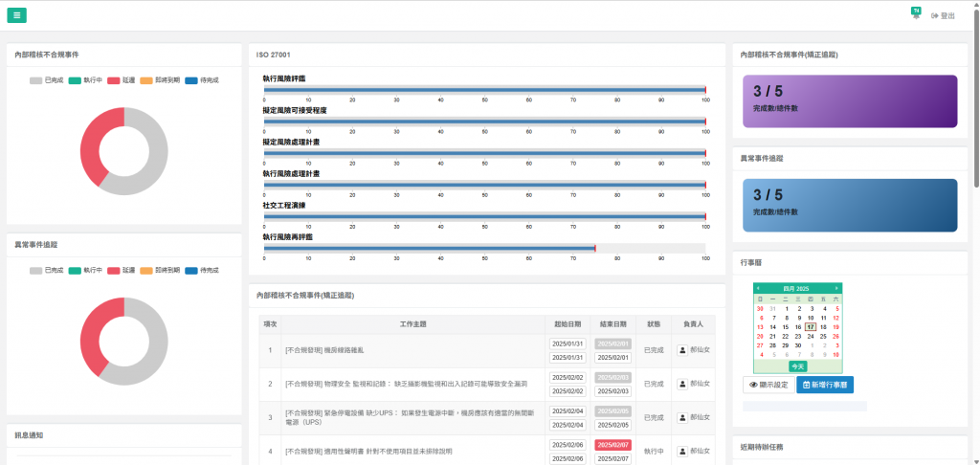Click person icon in table row 4
The image size is (980, 465).
[682, 451]
